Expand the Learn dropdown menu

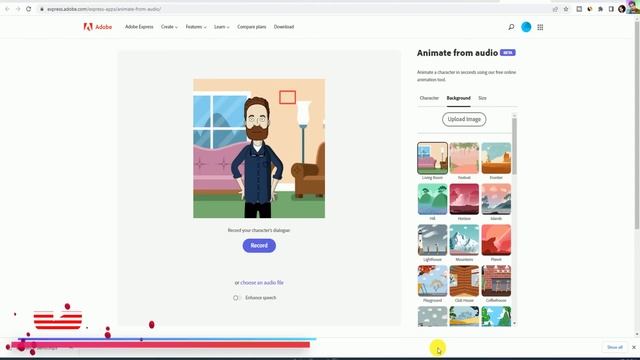[222, 27]
